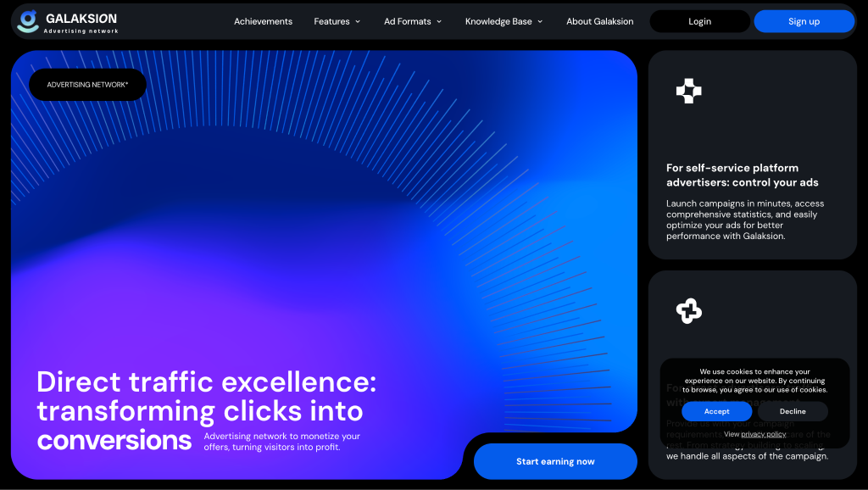Click the four-arrow icon in self-service card
Screen dimensions: 868x490
tap(688, 91)
